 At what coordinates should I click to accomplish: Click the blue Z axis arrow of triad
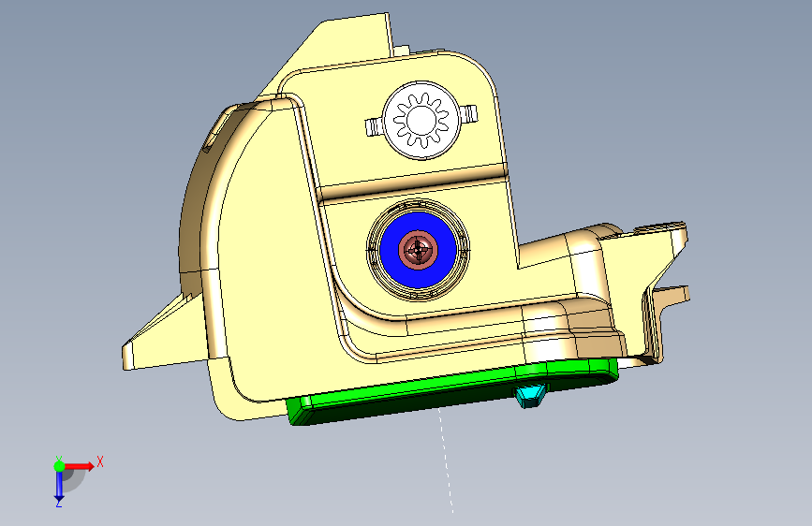59,487
